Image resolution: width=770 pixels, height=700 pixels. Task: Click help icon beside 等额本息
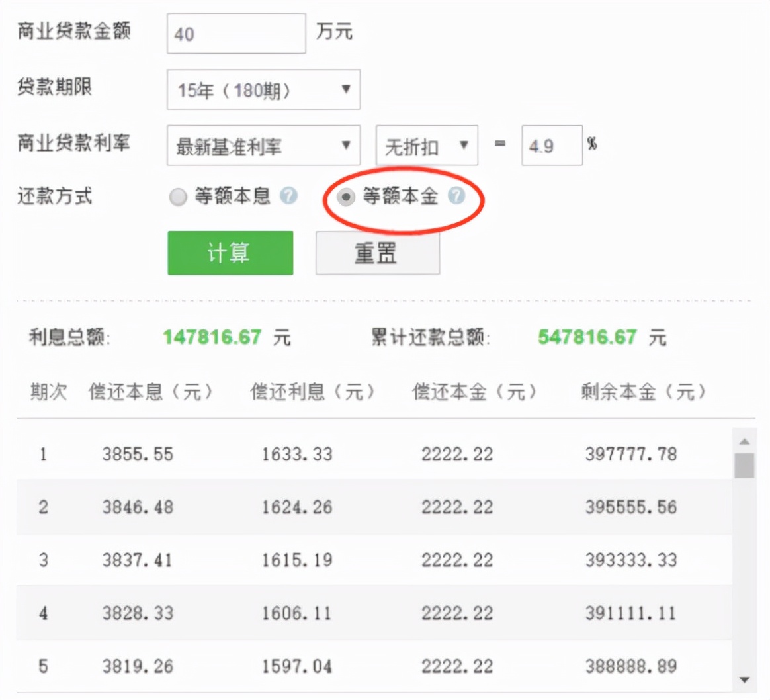[288, 196]
